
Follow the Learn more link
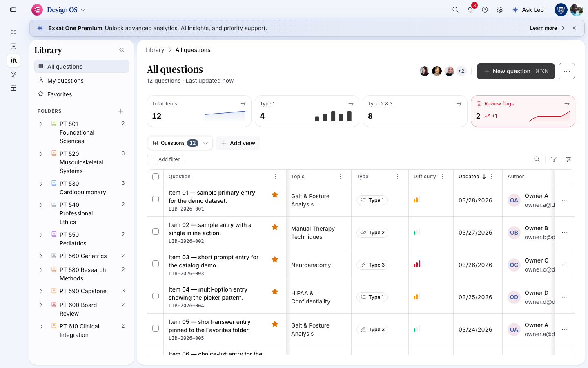547,28
